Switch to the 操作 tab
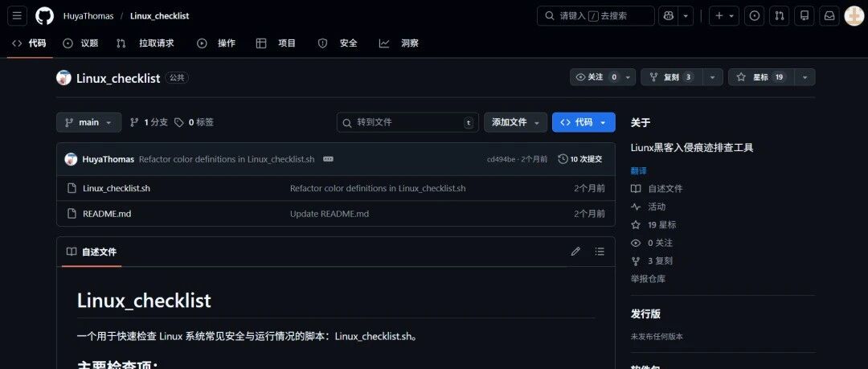 216,43
